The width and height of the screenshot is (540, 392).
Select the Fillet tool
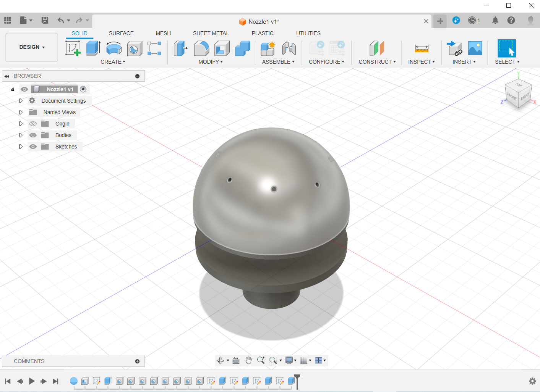pyautogui.click(x=201, y=48)
